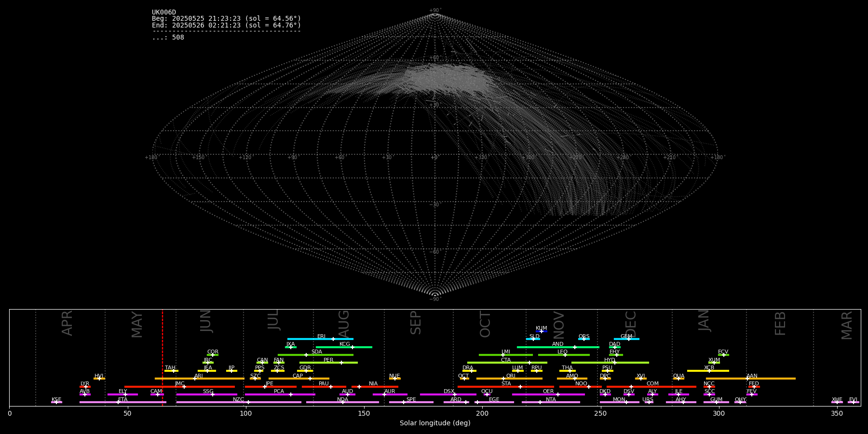Click the LEO shower label
This screenshot has height=434, width=868.
click(x=563, y=352)
